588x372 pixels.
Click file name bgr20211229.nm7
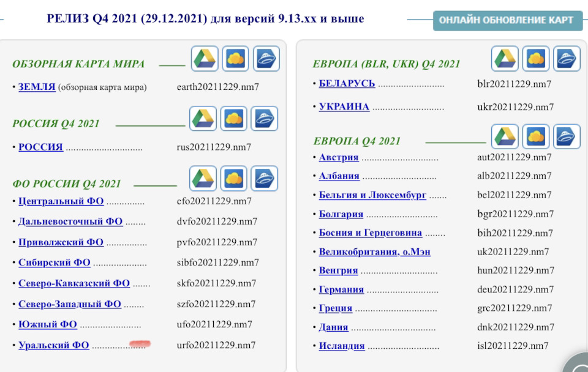[x=515, y=214]
